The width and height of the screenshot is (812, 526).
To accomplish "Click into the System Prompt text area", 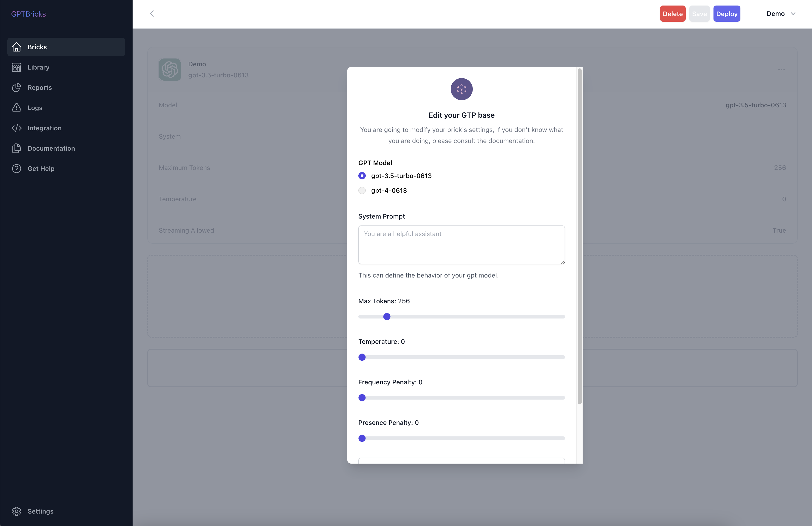I will coord(461,245).
